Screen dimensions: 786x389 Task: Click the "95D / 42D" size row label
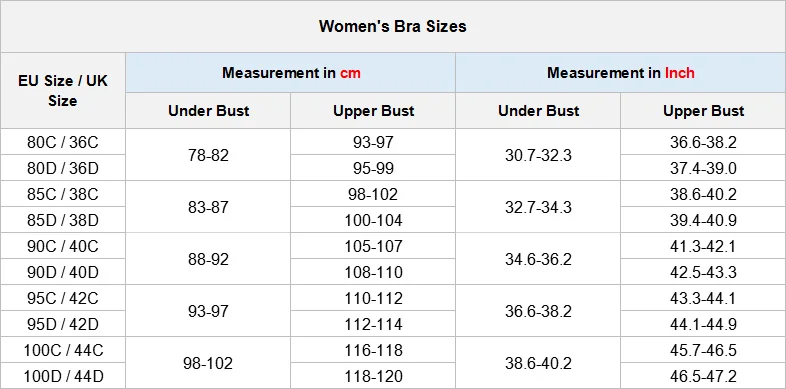[63, 325]
